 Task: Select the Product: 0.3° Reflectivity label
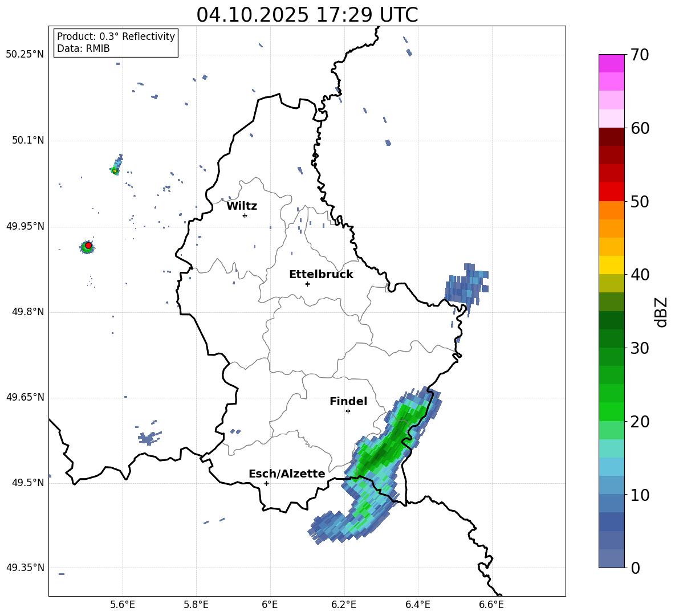(116, 36)
